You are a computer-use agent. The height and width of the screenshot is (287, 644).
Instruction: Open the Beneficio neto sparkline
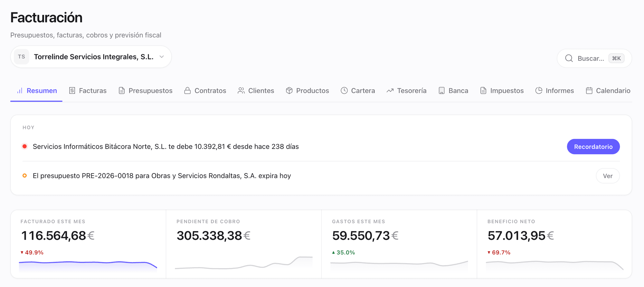coord(554,265)
